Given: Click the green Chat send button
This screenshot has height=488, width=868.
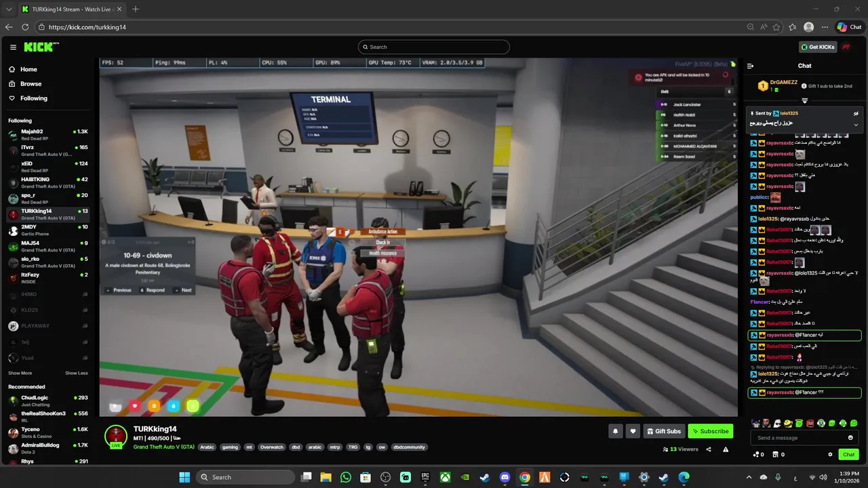Looking at the screenshot, I should click(x=848, y=455).
